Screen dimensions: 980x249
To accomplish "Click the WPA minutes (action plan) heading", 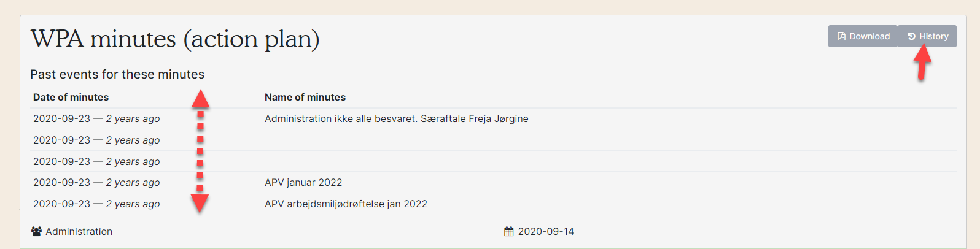I will click(175, 39).
